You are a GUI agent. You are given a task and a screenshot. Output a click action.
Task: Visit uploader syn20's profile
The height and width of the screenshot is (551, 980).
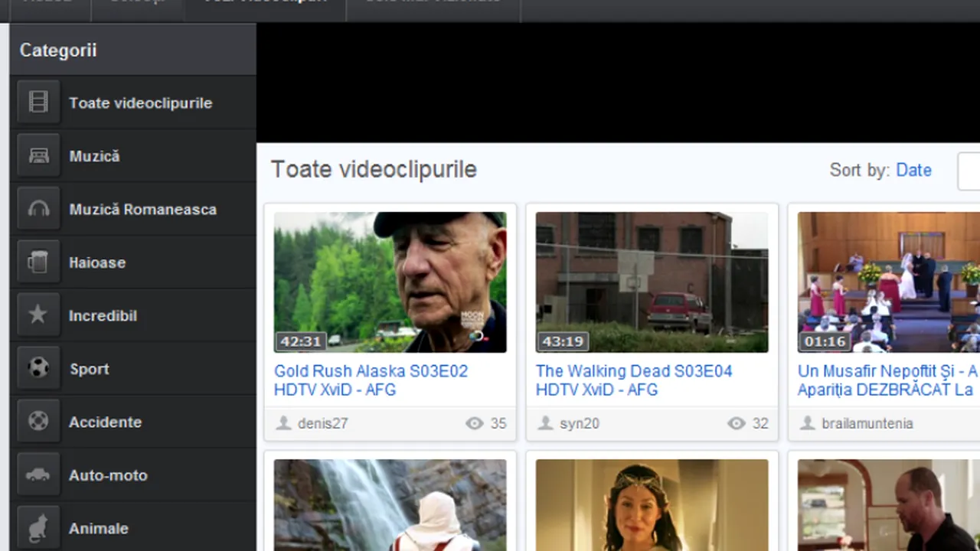tap(579, 423)
